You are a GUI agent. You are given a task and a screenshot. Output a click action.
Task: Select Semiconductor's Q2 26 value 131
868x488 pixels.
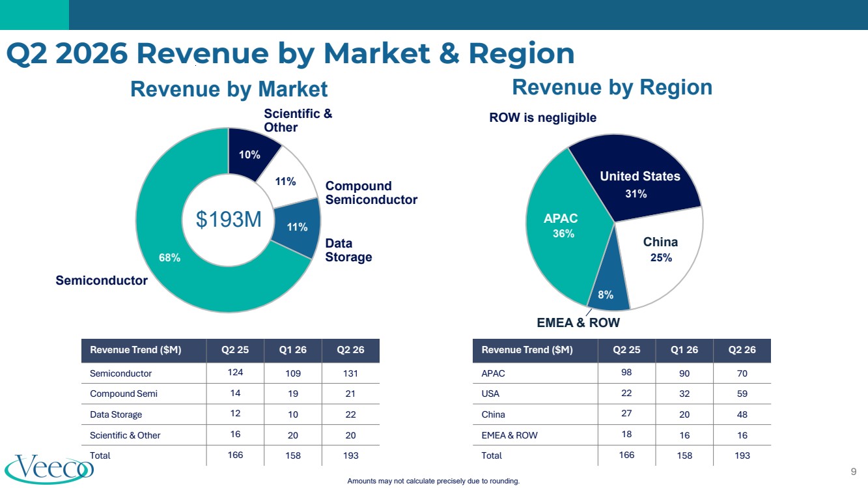pos(350,374)
